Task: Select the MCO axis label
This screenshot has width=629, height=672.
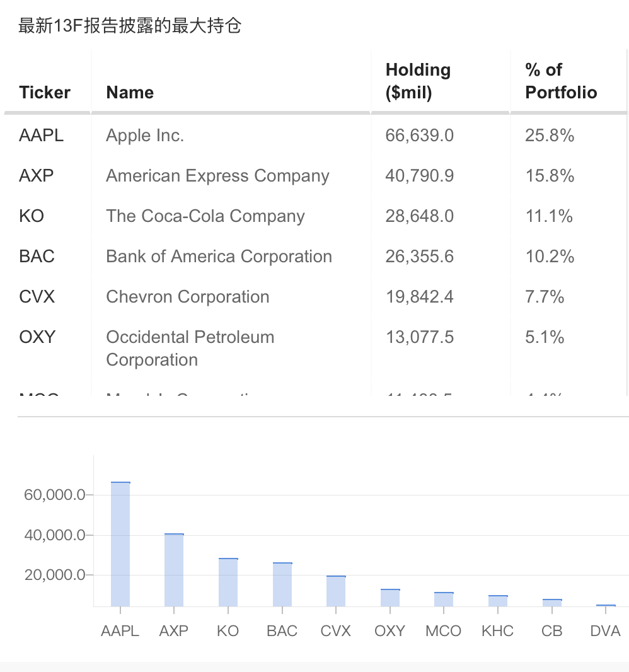Action: (444, 631)
